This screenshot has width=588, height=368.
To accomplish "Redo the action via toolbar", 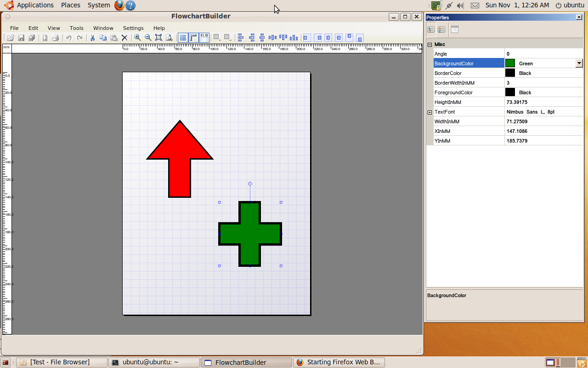I will click(79, 38).
